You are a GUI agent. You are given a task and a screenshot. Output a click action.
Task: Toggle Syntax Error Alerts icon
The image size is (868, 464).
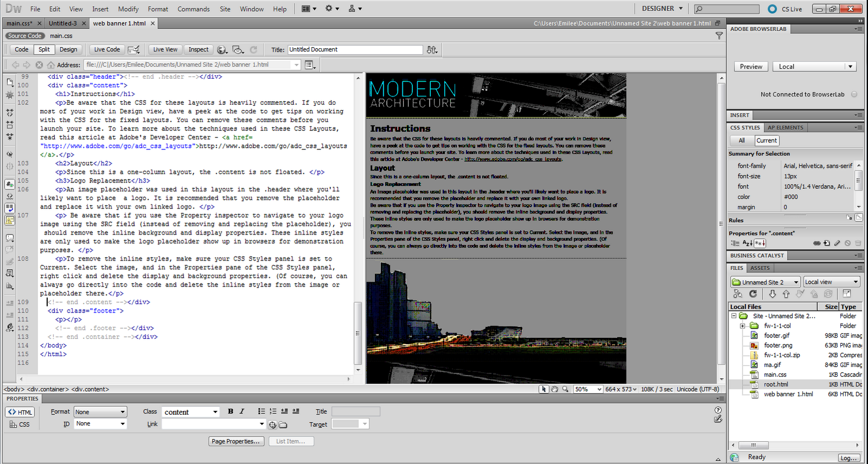pyautogui.click(x=10, y=220)
